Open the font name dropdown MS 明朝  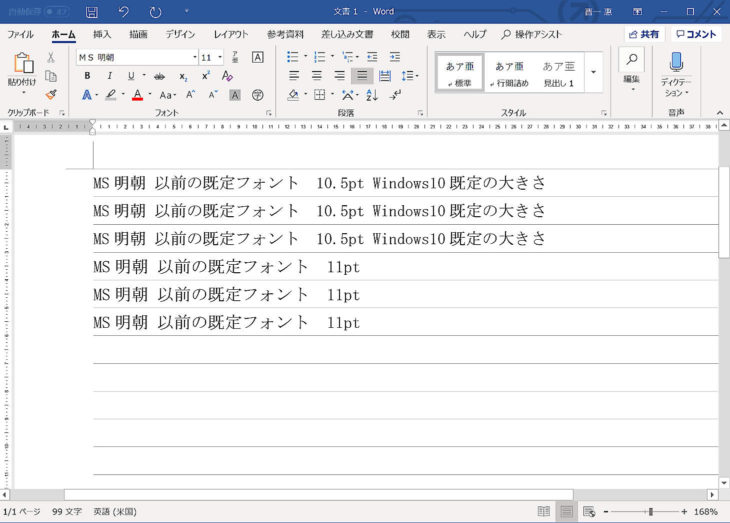tap(137, 57)
